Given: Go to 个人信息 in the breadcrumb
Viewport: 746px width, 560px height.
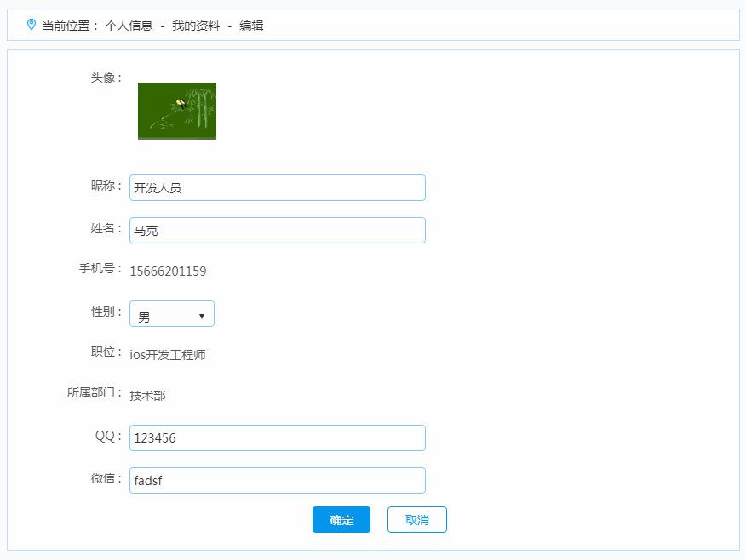Looking at the screenshot, I should [129, 26].
